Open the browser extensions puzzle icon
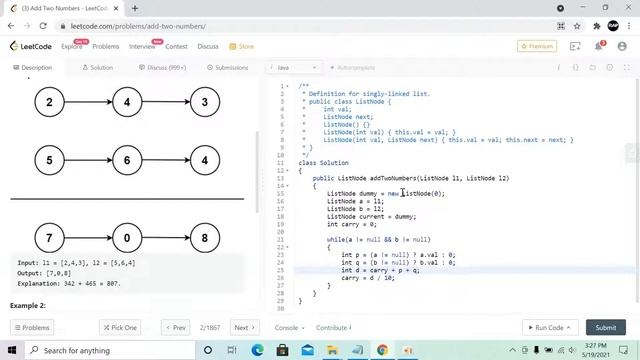The width and height of the screenshot is (640, 360). [597, 26]
